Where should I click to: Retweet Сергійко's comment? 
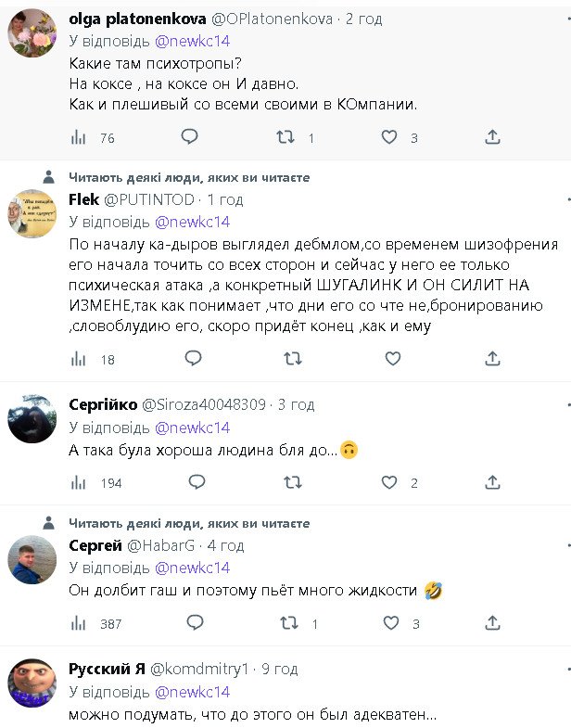[x=292, y=482]
